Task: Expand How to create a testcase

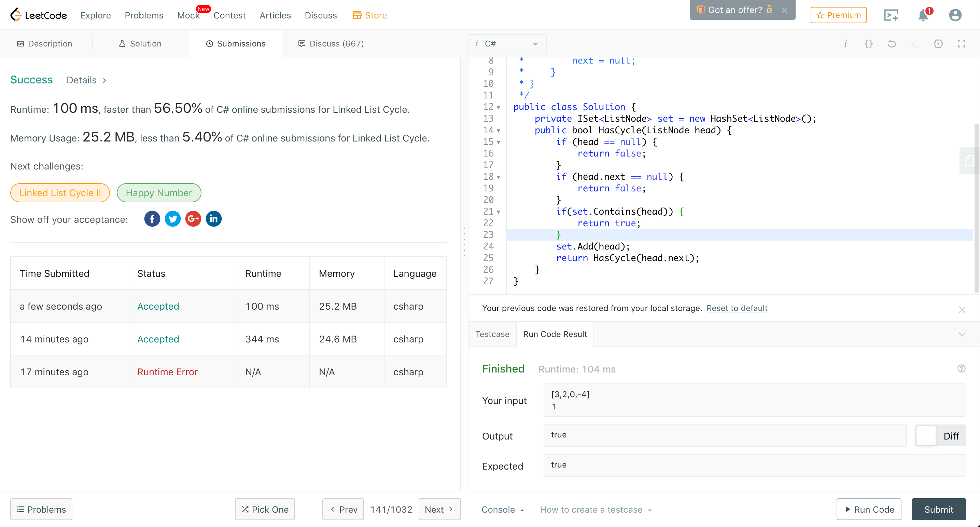Action: pyautogui.click(x=596, y=510)
